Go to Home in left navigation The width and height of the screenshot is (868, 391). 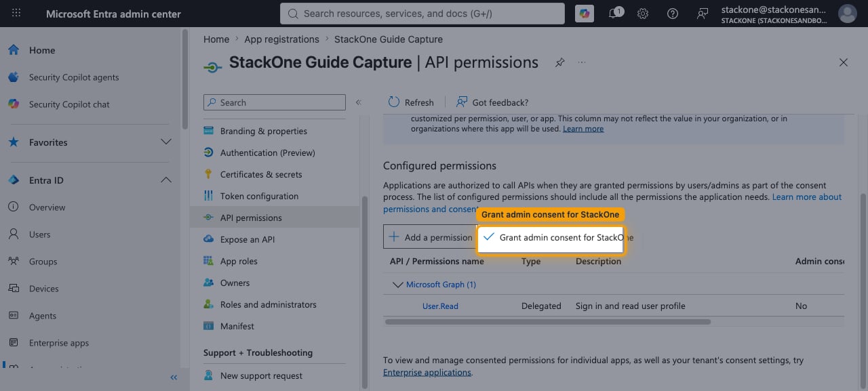coord(41,50)
